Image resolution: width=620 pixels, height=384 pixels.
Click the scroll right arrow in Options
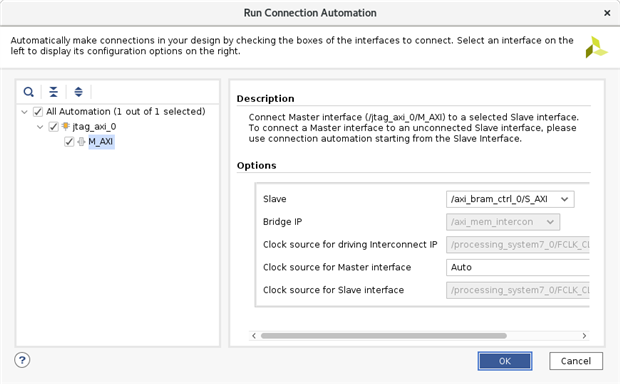point(584,336)
